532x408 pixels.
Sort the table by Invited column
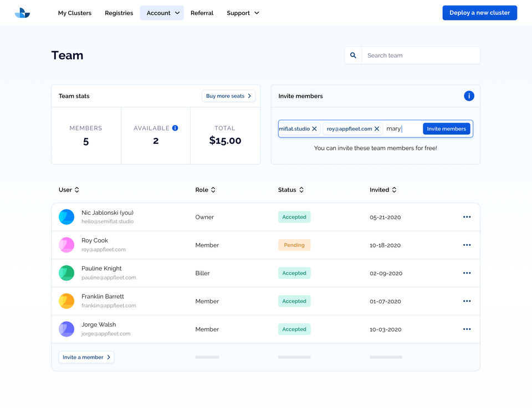pos(383,190)
